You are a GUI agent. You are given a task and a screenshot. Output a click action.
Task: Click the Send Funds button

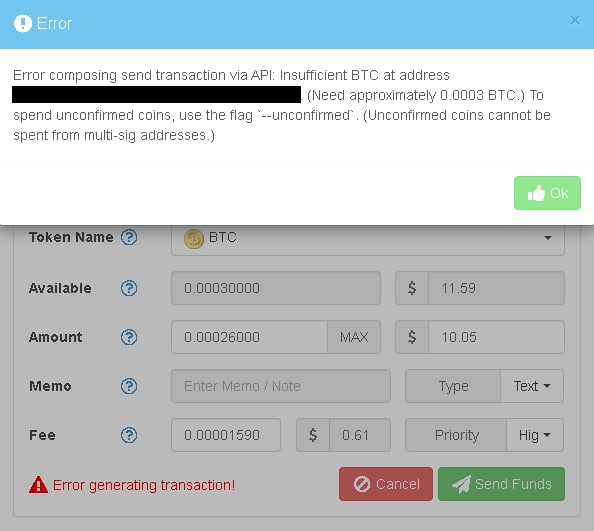tap(501, 484)
